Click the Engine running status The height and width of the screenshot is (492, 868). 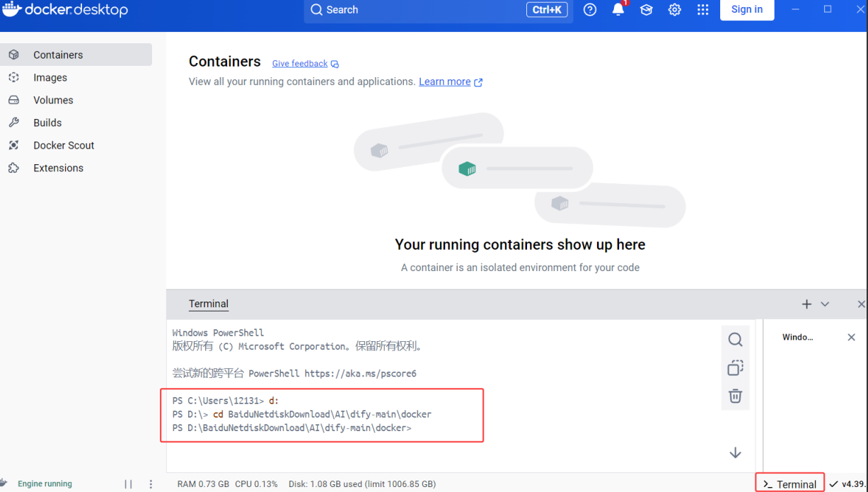point(45,484)
